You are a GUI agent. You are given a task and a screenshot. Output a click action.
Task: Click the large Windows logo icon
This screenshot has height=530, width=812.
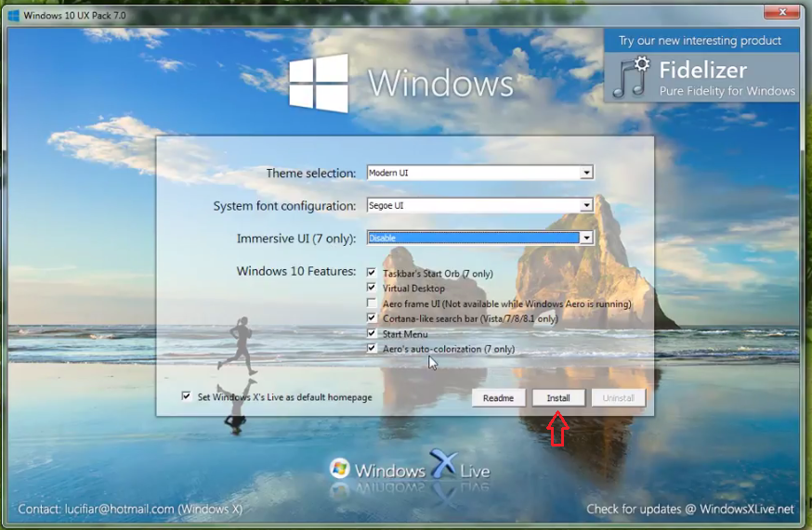(x=318, y=84)
